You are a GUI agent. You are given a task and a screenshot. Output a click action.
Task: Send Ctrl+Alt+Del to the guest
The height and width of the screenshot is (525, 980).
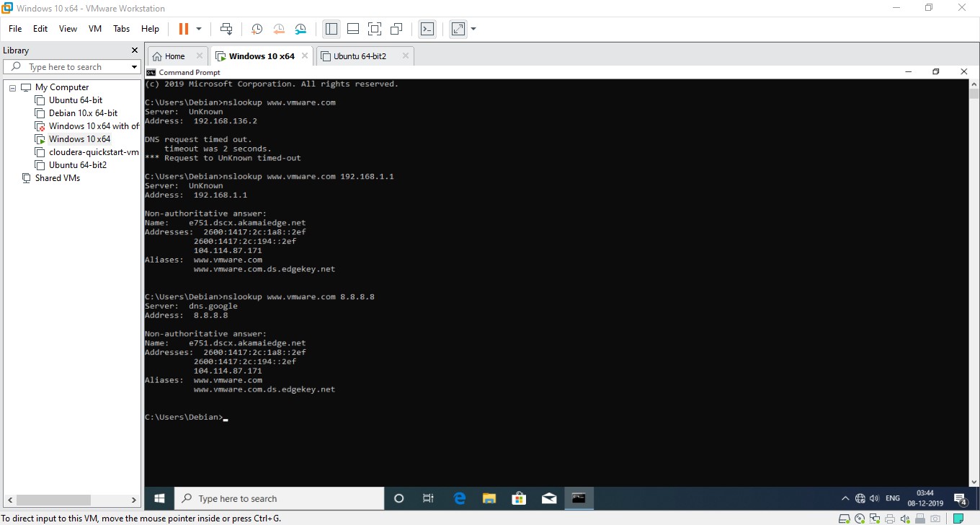click(x=228, y=29)
